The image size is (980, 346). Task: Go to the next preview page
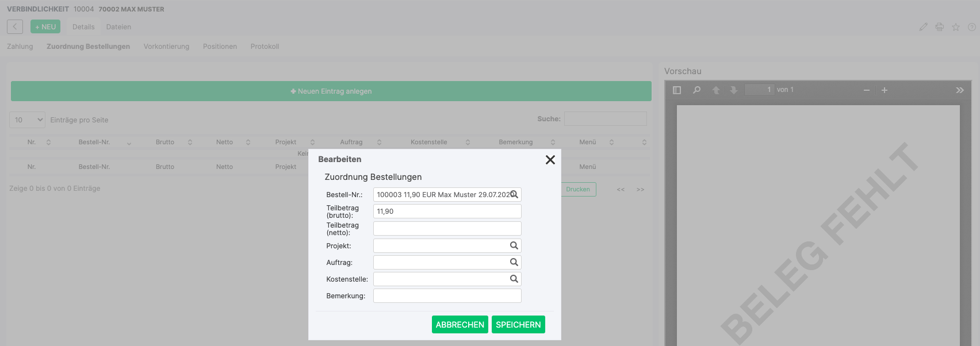click(x=734, y=90)
